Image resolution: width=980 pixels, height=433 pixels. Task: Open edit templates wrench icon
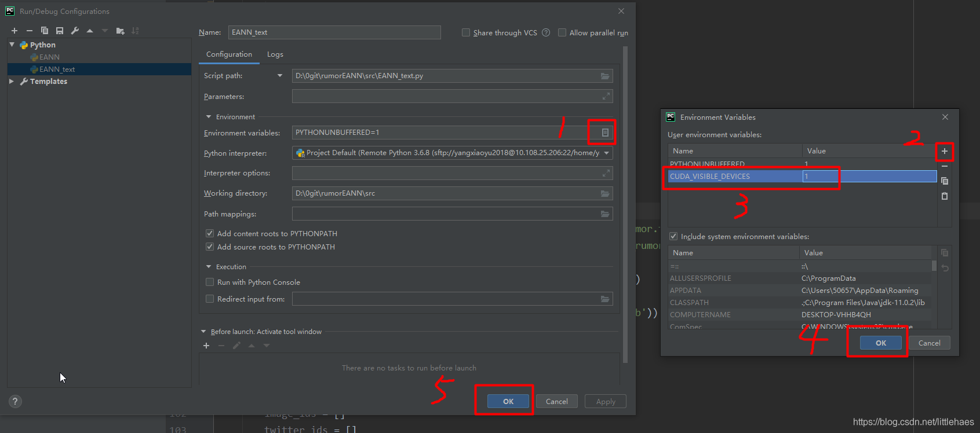pyautogui.click(x=75, y=31)
